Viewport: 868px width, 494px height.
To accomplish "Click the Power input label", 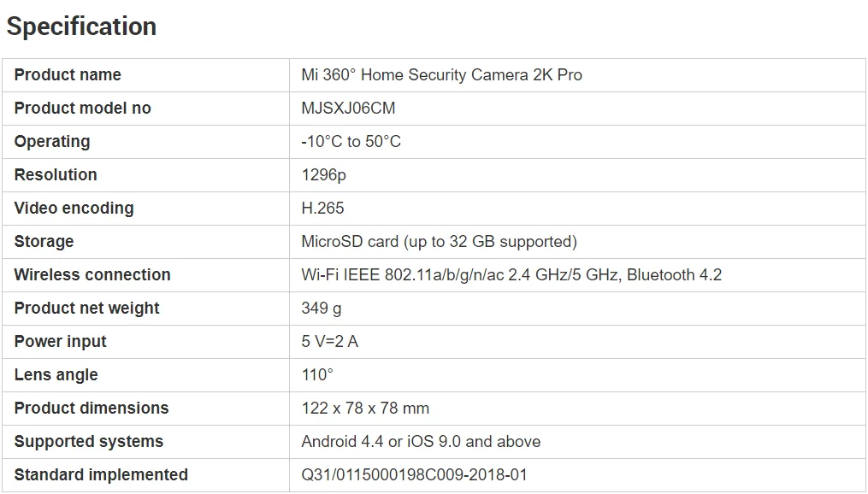I will click(x=61, y=342).
